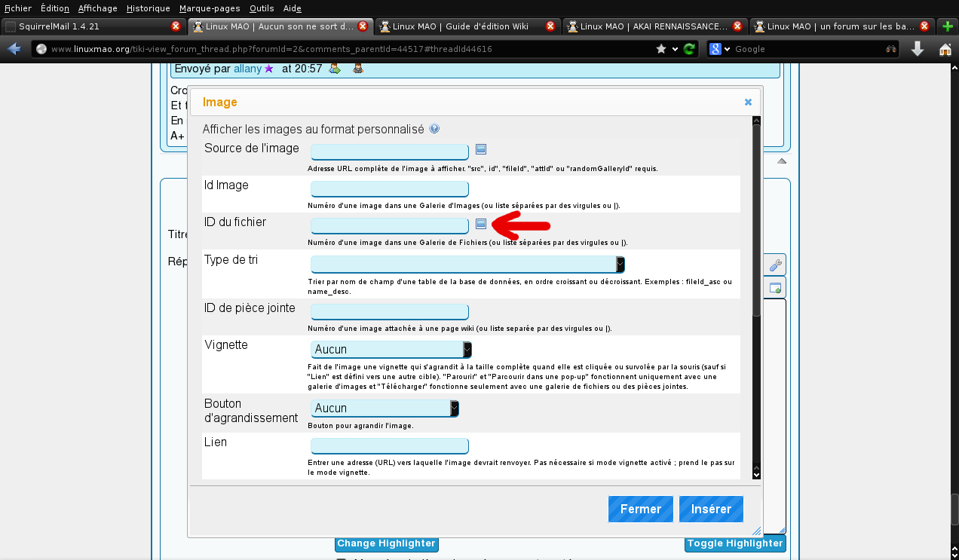
Task: Open the Affichage menu
Action: pos(98,8)
